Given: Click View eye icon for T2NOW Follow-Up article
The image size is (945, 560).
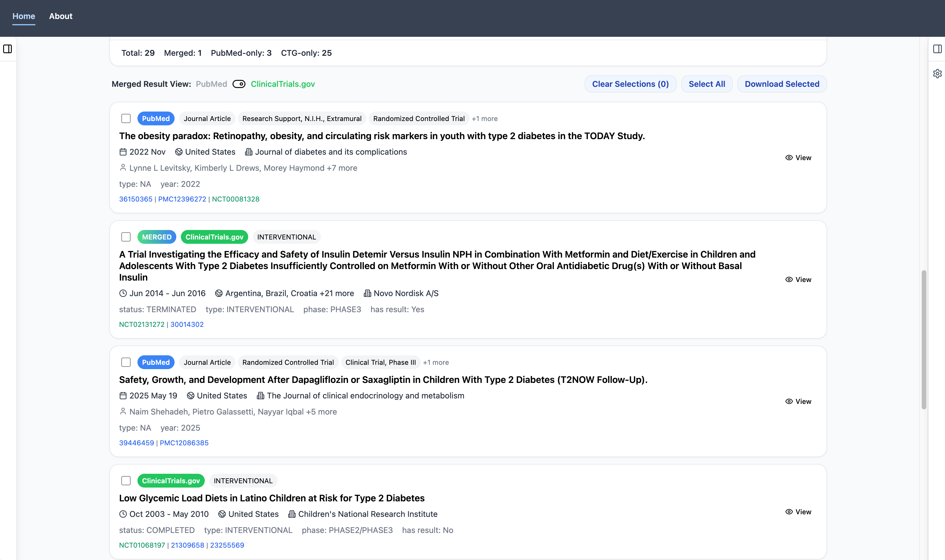Looking at the screenshot, I should tap(789, 402).
